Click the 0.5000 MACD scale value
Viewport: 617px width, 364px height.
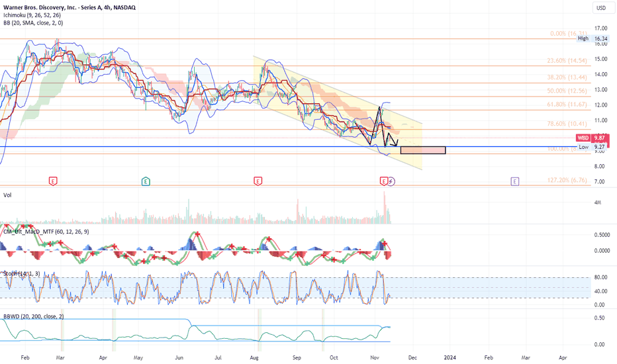(602, 235)
